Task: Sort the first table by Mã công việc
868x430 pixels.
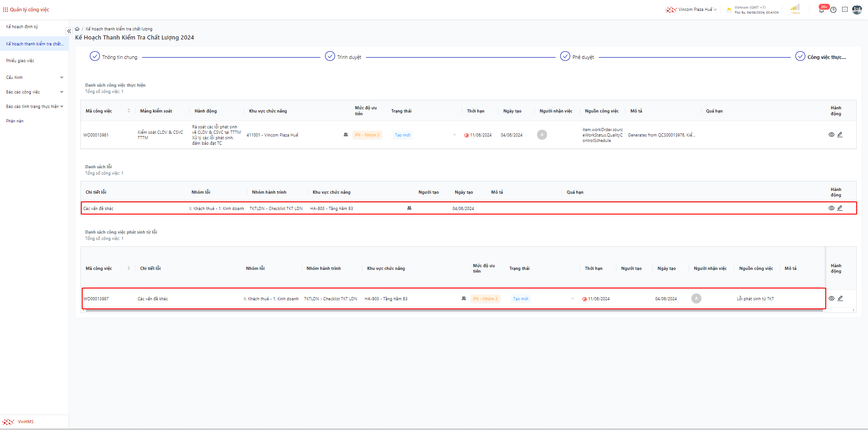Action: pos(128,111)
